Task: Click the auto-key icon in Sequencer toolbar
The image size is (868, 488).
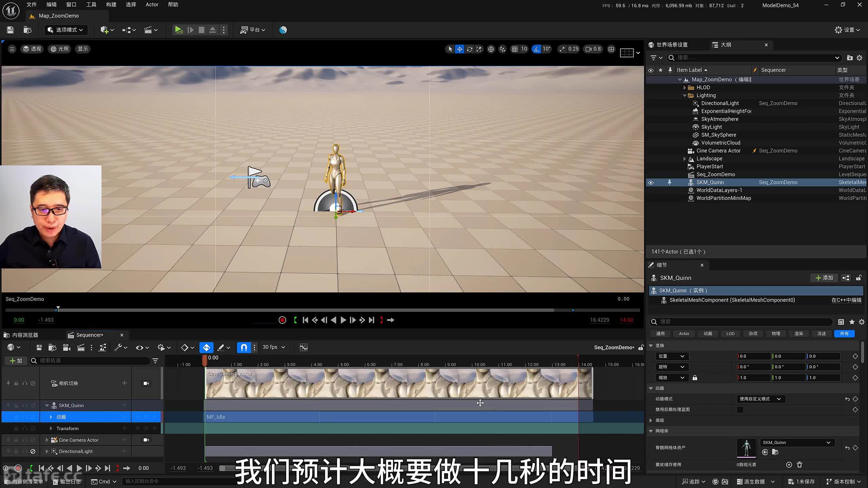Action: (206, 347)
